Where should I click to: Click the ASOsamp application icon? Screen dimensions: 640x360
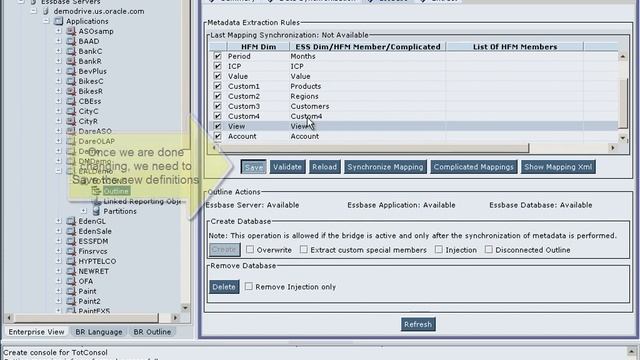[71, 31]
